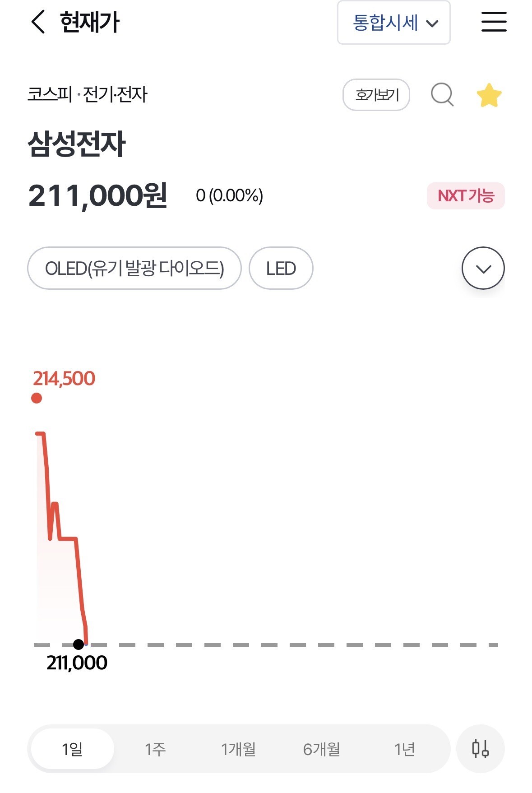
Task: Select the LED theme tag
Action: (281, 268)
